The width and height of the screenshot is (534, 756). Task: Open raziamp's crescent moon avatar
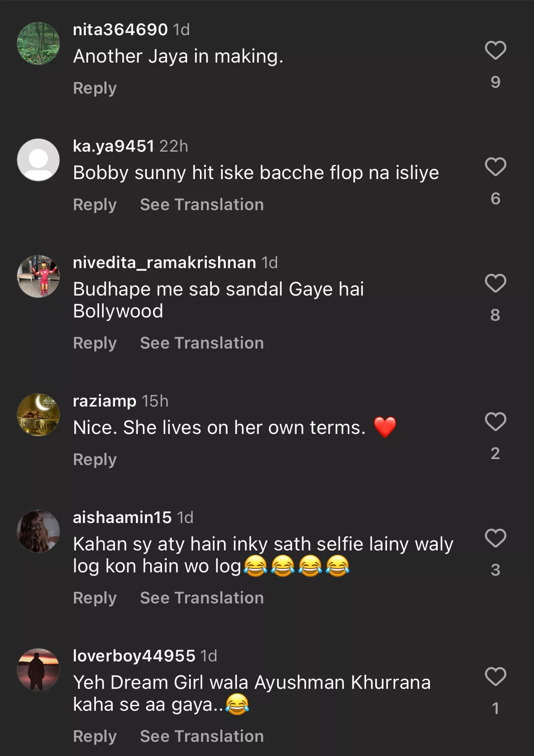[x=38, y=415]
